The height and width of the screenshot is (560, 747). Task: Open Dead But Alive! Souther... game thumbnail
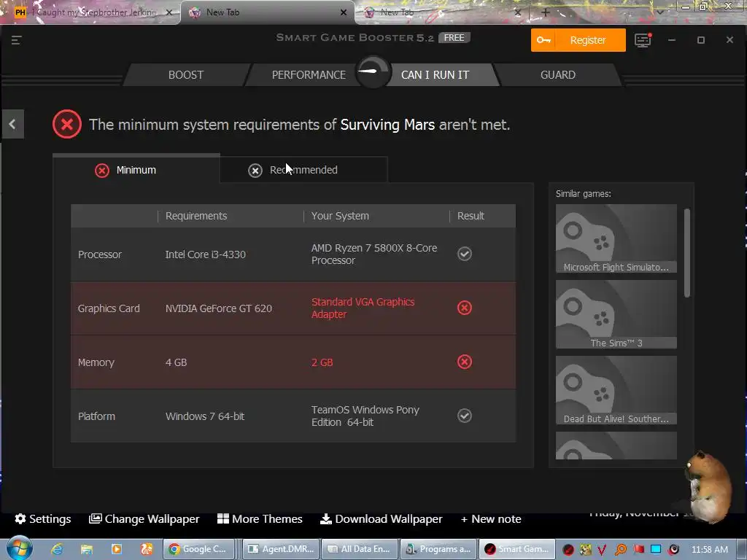point(616,390)
